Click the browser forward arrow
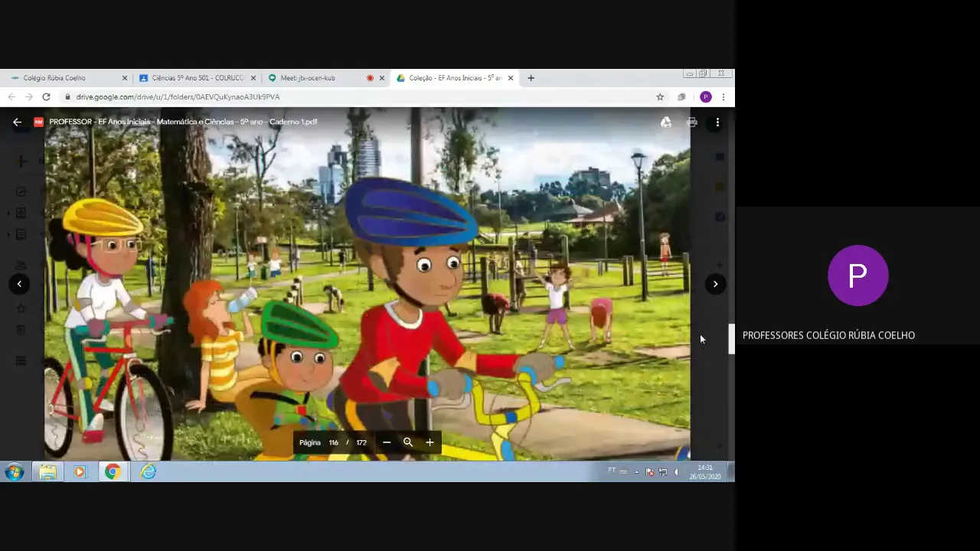 click(x=28, y=97)
